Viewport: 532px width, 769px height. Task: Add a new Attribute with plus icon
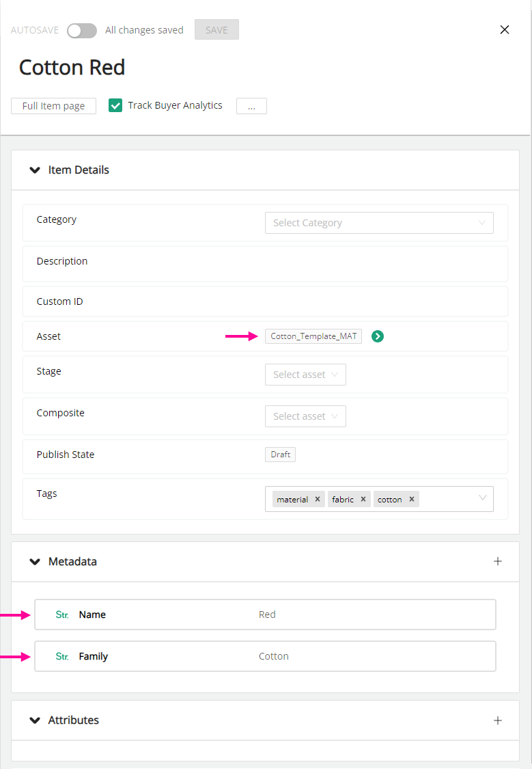(x=498, y=720)
